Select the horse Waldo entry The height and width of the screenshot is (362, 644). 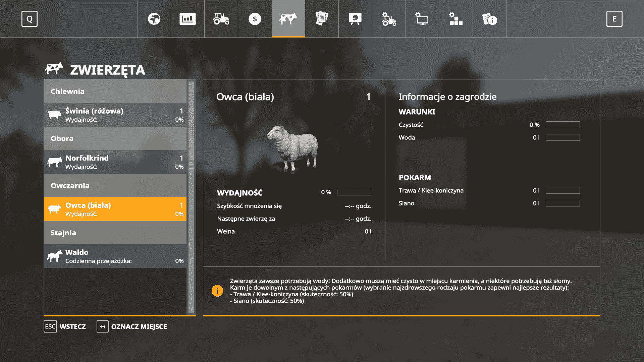tap(115, 256)
